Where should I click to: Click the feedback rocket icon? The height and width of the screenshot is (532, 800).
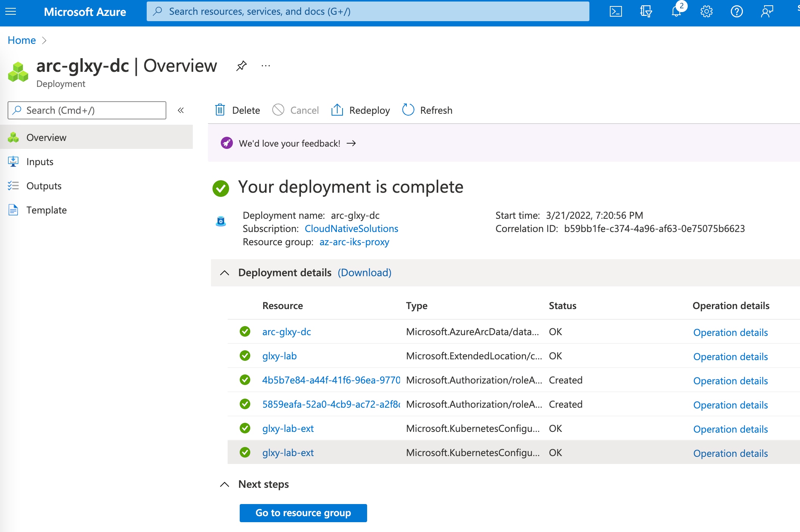tap(227, 143)
